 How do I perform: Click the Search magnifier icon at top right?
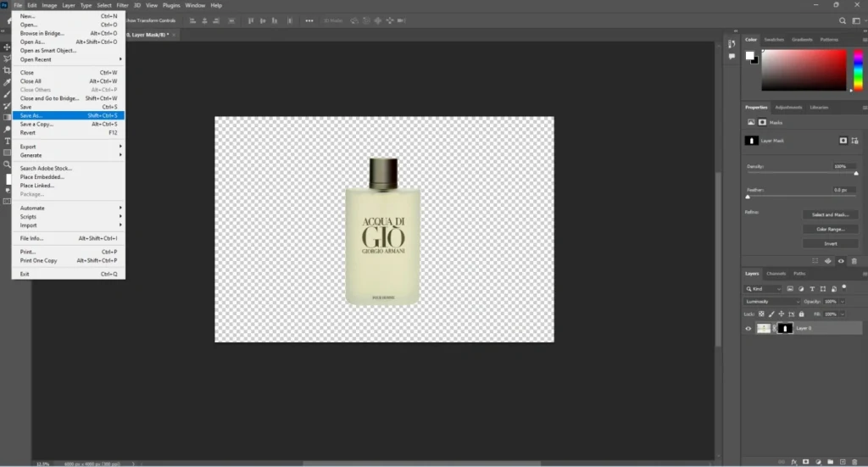pyautogui.click(x=843, y=21)
